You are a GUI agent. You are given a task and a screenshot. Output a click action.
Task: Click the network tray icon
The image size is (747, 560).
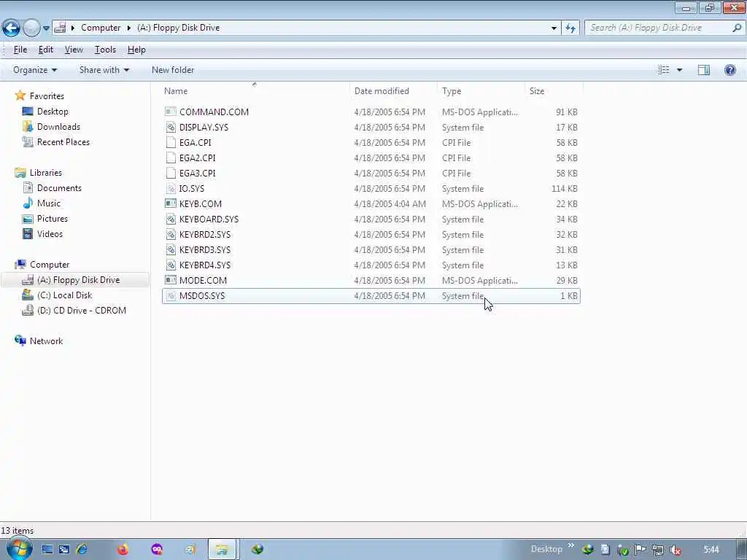coord(658,550)
